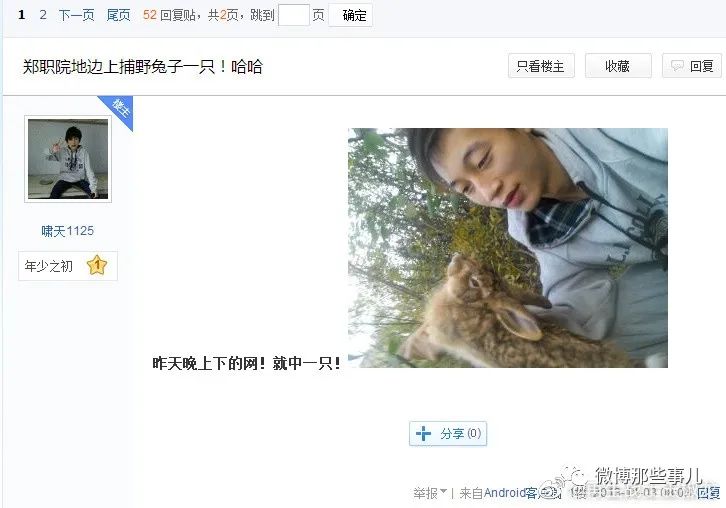Screen dimensions: 726x508
Task: Click the gold level-1 star badge
Action: pyautogui.click(x=97, y=265)
